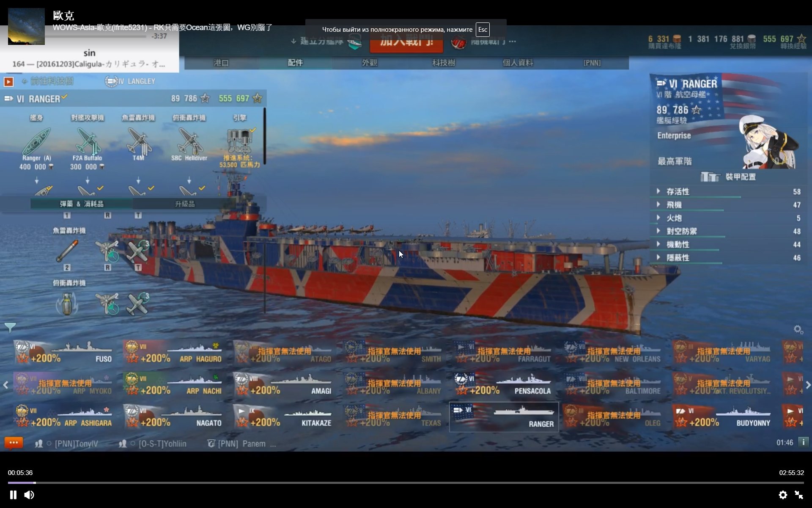
Task: Select PENSACOLA ship card
Action: tap(503, 385)
